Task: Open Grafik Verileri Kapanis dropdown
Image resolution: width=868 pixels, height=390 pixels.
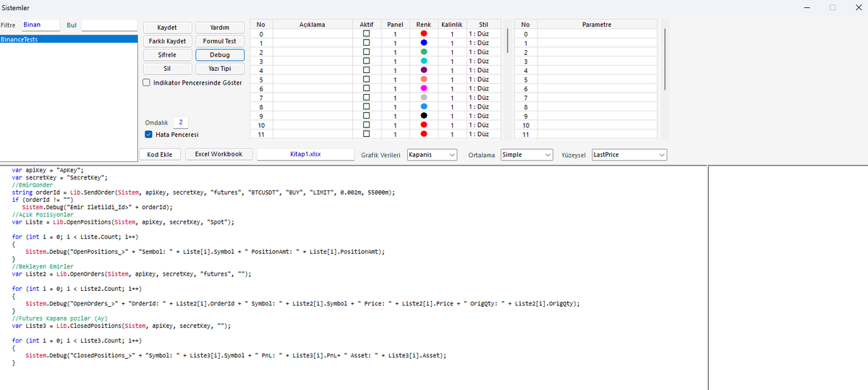Action: [x=432, y=155]
